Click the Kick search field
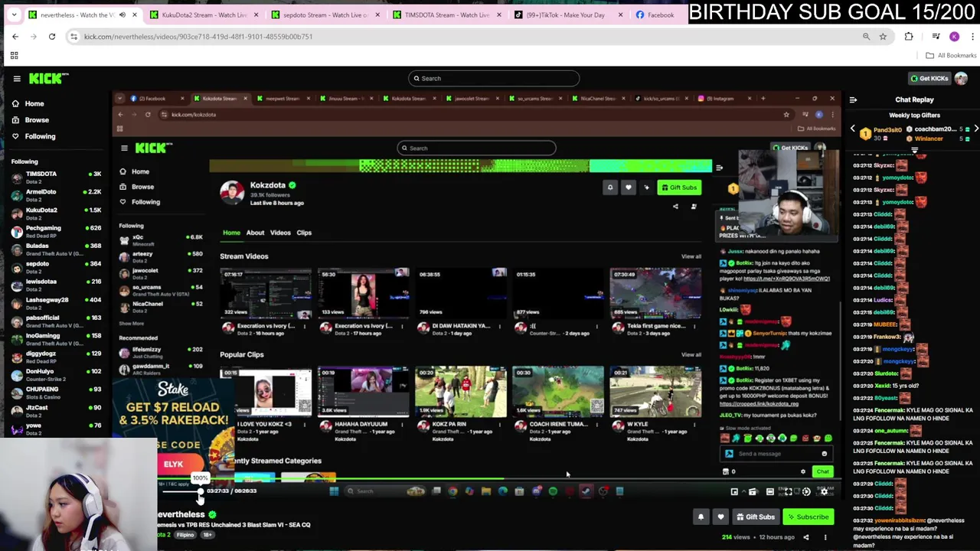 pyautogui.click(x=494, y=78)
